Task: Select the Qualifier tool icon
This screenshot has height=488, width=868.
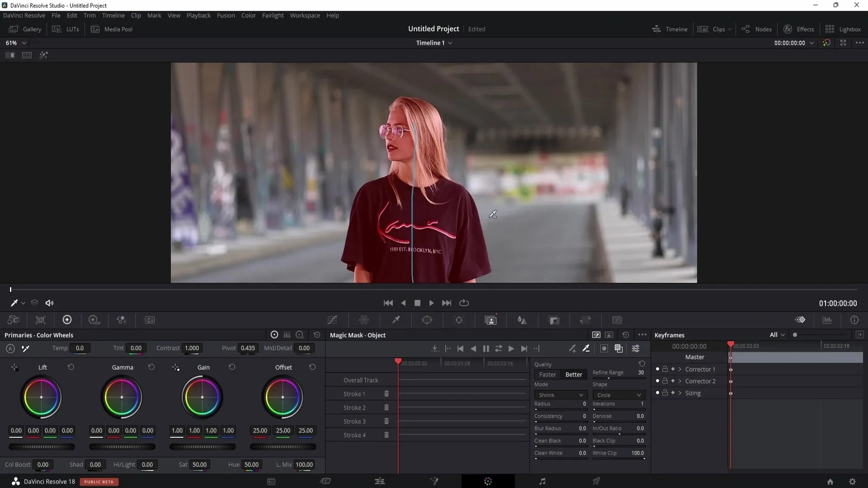Action: point(396,320)
